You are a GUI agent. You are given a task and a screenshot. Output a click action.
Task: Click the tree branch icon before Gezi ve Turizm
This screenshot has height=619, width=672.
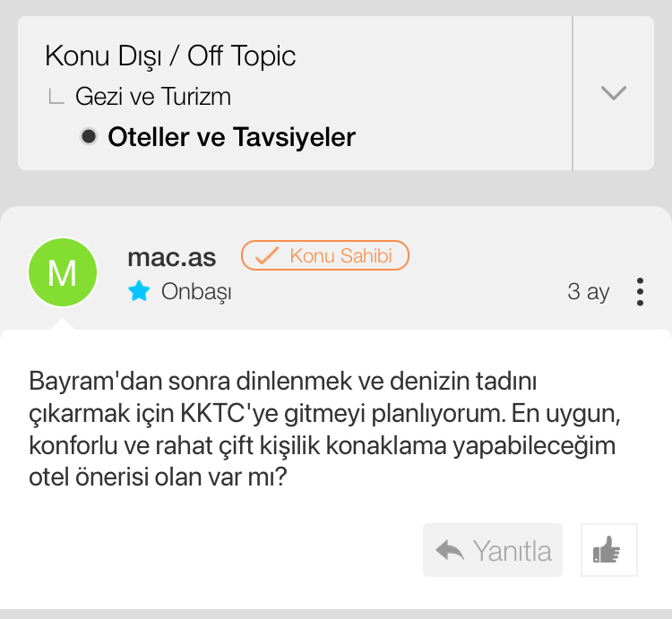(x=56, y=97)
